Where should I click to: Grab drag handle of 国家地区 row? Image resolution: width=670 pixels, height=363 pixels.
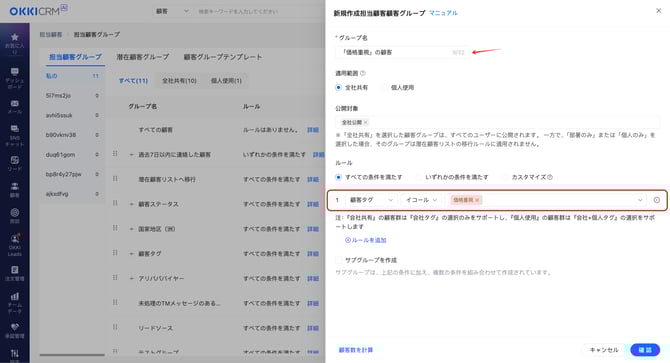(115, 228)
